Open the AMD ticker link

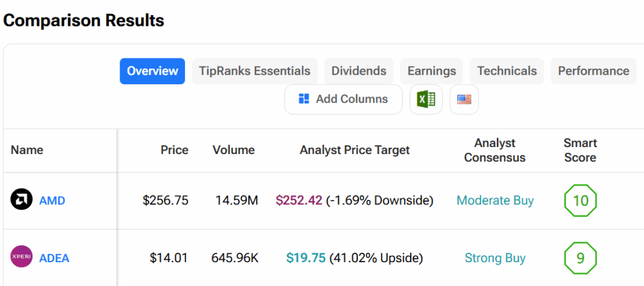(x=52, y=201)
